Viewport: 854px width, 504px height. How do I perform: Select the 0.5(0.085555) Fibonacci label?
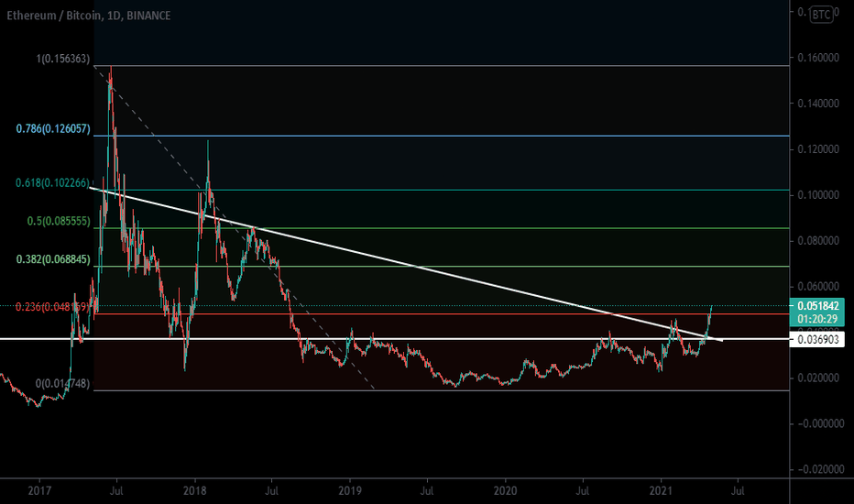tap(59, 221)
